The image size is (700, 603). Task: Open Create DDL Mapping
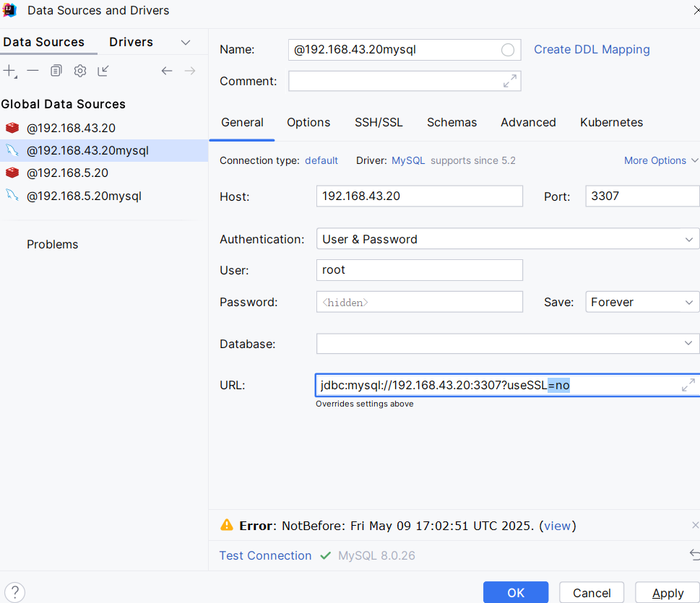point(591,49)
